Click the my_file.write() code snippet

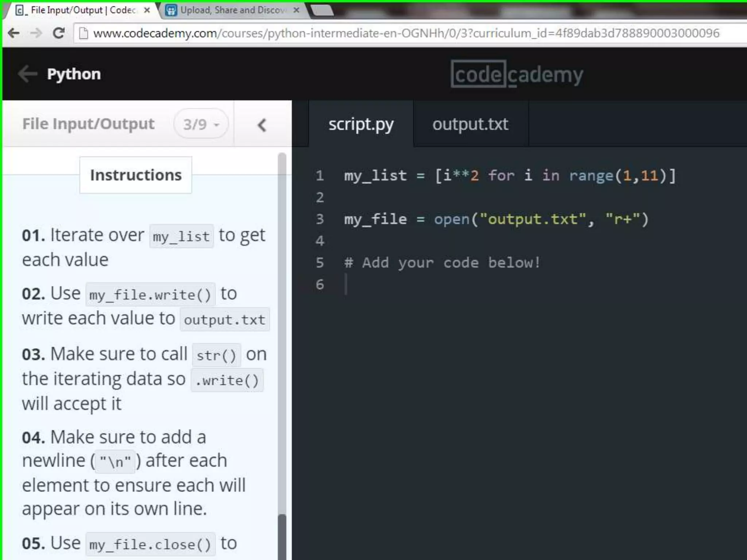tap(150, 295)
